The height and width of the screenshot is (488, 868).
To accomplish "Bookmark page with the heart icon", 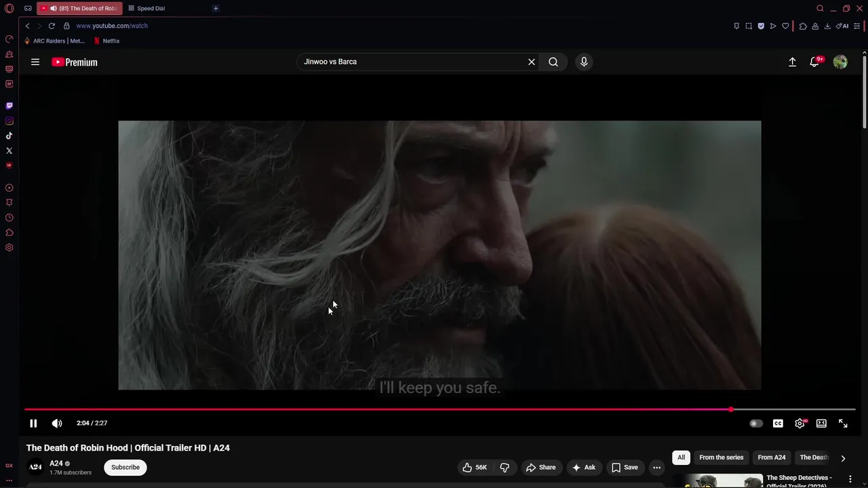I will click(785, 26).
